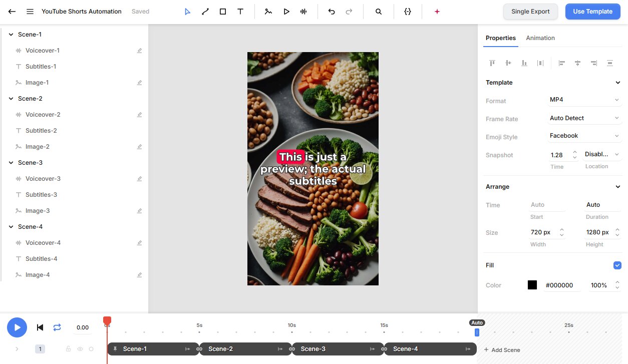
Task: Select Subtitles-2 in the layer tree
Action: [41, 131]
